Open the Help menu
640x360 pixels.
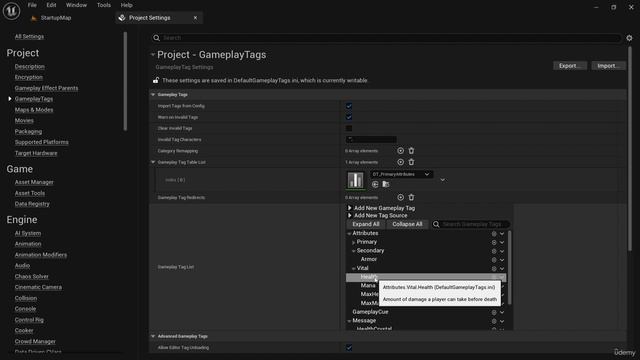tap(127, 5)
